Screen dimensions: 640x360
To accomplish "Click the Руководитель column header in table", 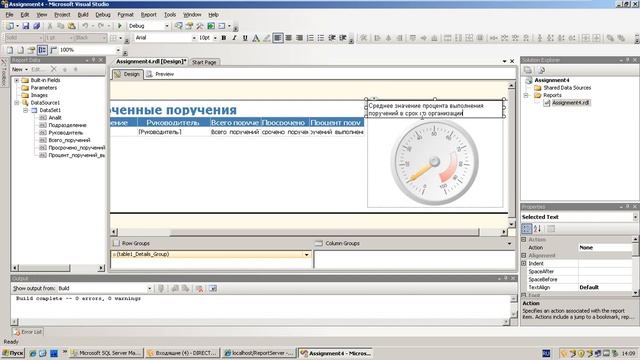I will [x=173, y=122].
